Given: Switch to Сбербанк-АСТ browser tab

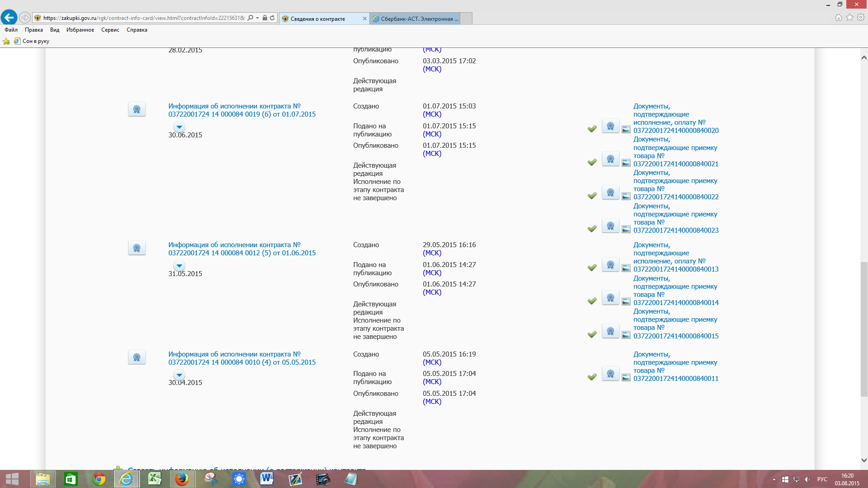Looking at the screenshot, I should (416, 19).
